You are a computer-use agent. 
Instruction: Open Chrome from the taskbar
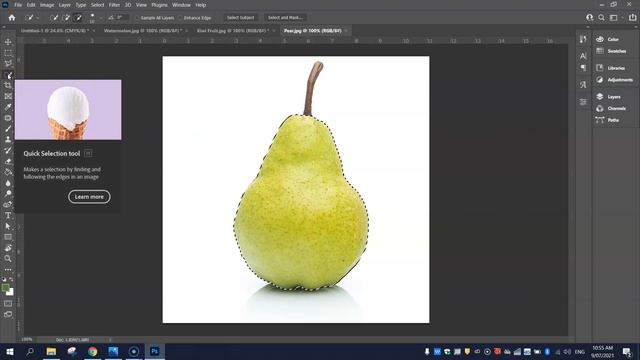pos(93,351)
